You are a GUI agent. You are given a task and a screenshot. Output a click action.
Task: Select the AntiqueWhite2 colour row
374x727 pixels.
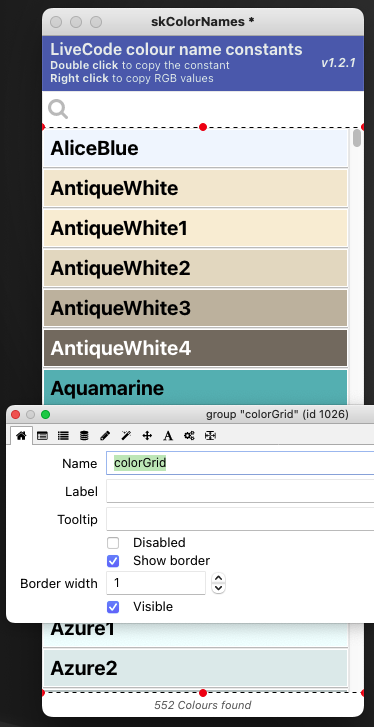point(195,268)
